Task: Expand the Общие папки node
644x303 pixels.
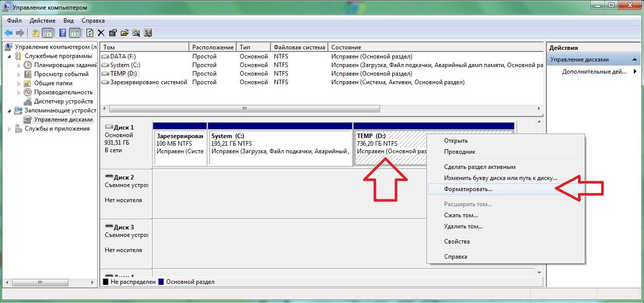Action: [19, 83]
